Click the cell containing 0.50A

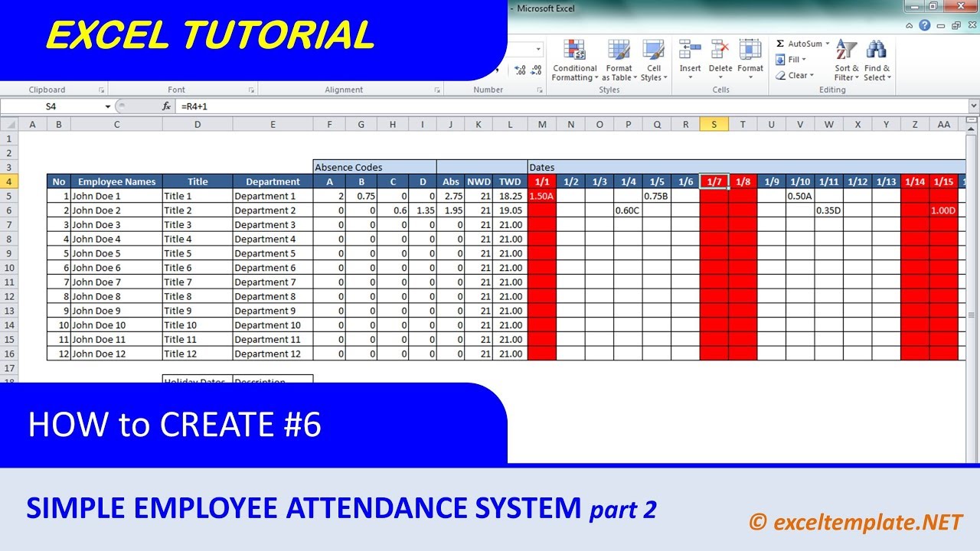pos(800,196)
